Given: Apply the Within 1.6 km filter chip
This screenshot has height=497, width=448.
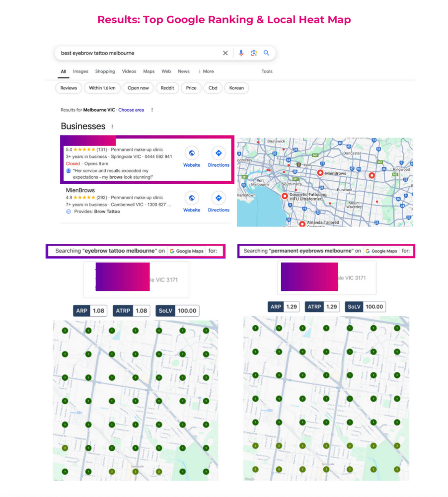Looking at the screenshot, I should click(102, 88).
